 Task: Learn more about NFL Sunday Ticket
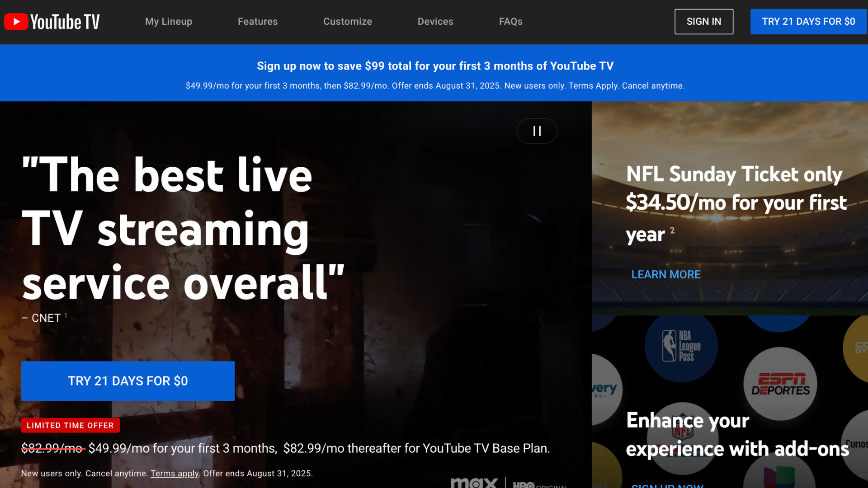(x=666, y=274)
